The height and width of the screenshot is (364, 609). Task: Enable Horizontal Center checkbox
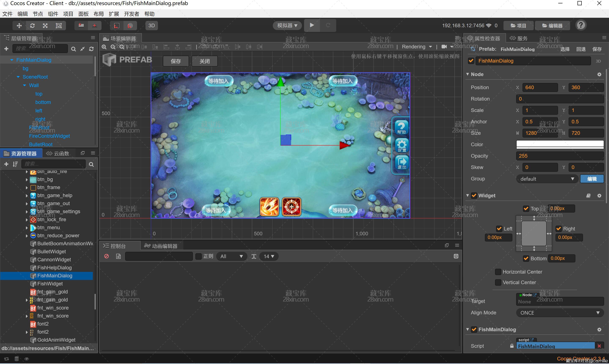click(498, 272)
